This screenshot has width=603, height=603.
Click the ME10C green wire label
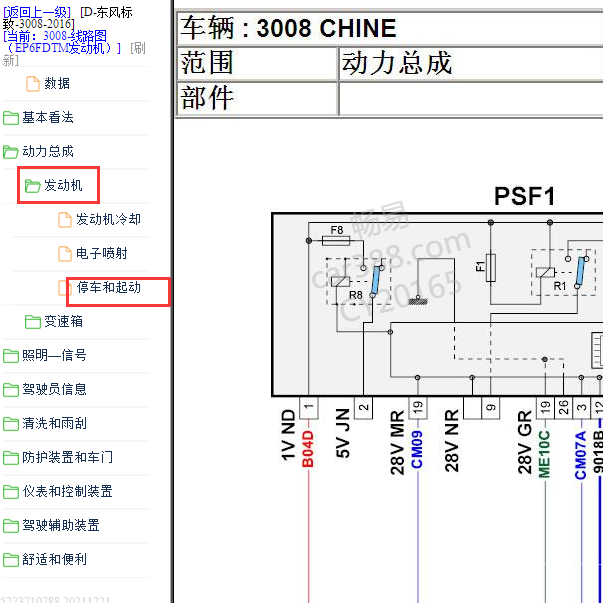[545, 454]
